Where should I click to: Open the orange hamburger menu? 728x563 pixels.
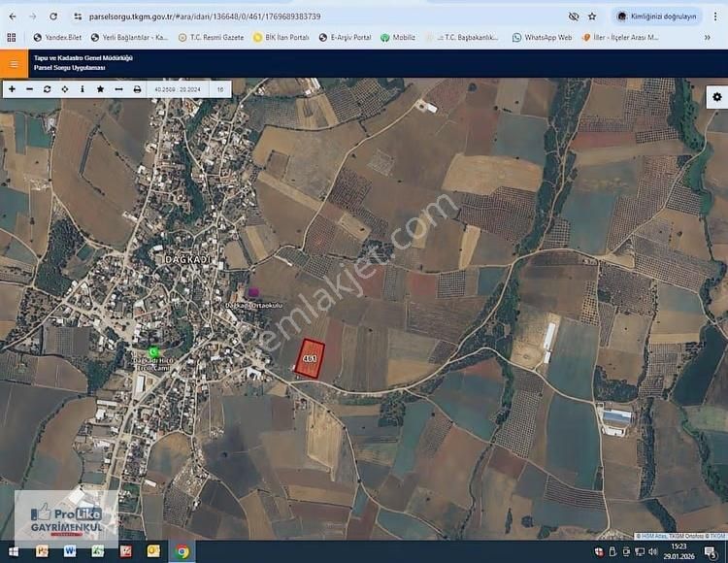point(14,64)
